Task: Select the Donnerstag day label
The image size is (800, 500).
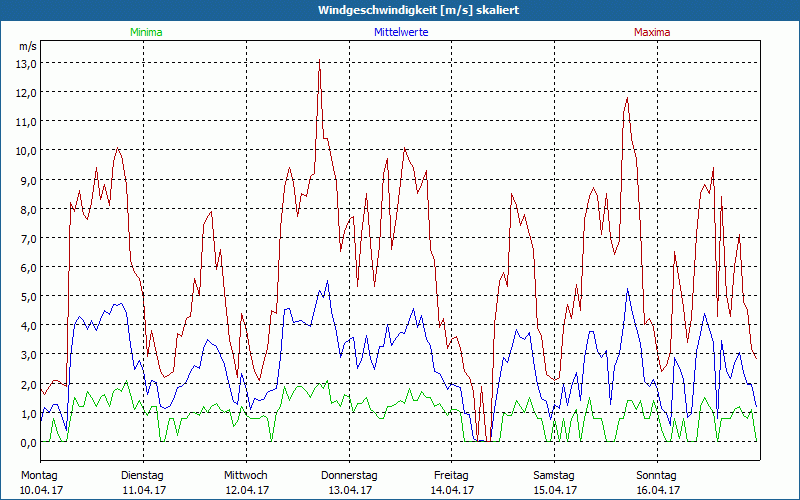Action: [x=349, y=475]
